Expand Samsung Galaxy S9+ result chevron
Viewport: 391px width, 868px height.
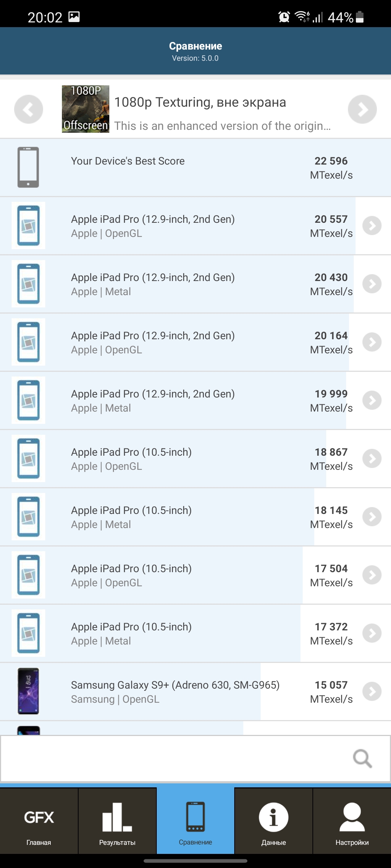[372, 692]
